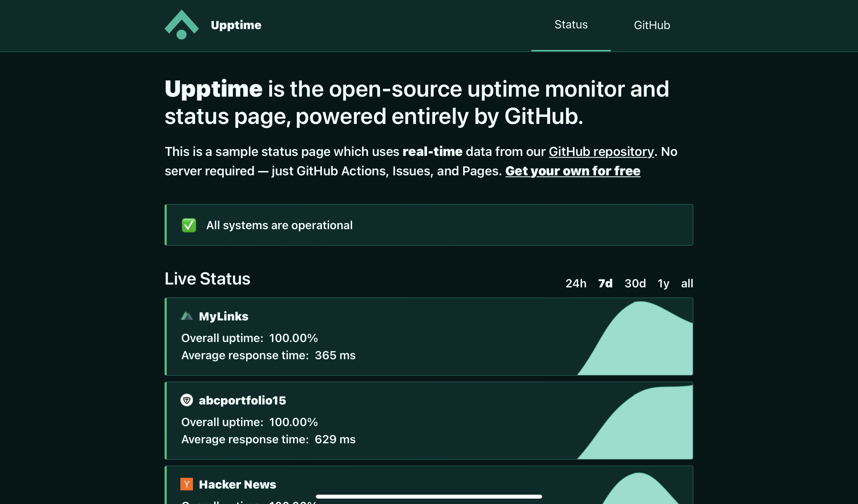Click the Upptime brand name text
Image resolution: width=858 pixels, height=504 pixels.
[236, 25]
